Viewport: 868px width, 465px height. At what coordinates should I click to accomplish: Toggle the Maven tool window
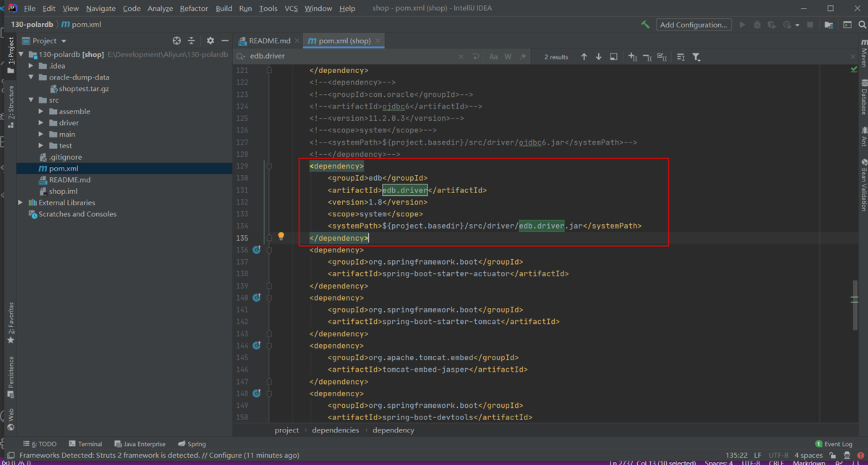863,52
